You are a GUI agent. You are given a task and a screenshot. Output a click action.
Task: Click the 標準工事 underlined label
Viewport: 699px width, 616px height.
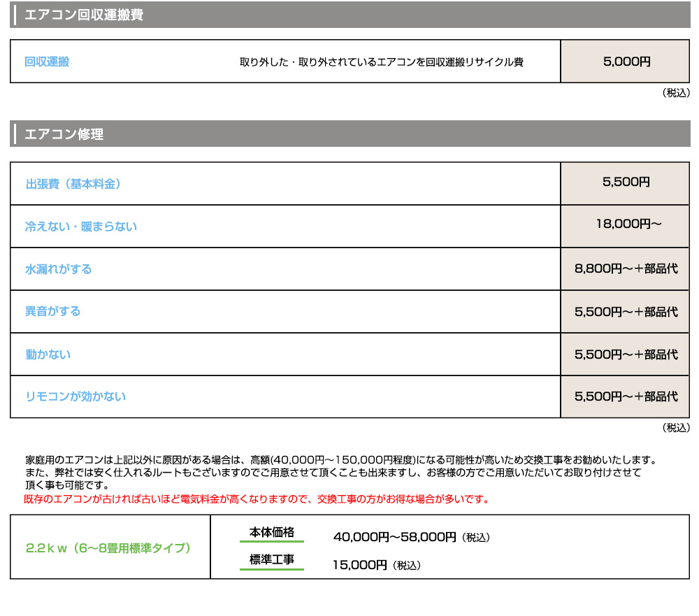[x=271, y=561]
